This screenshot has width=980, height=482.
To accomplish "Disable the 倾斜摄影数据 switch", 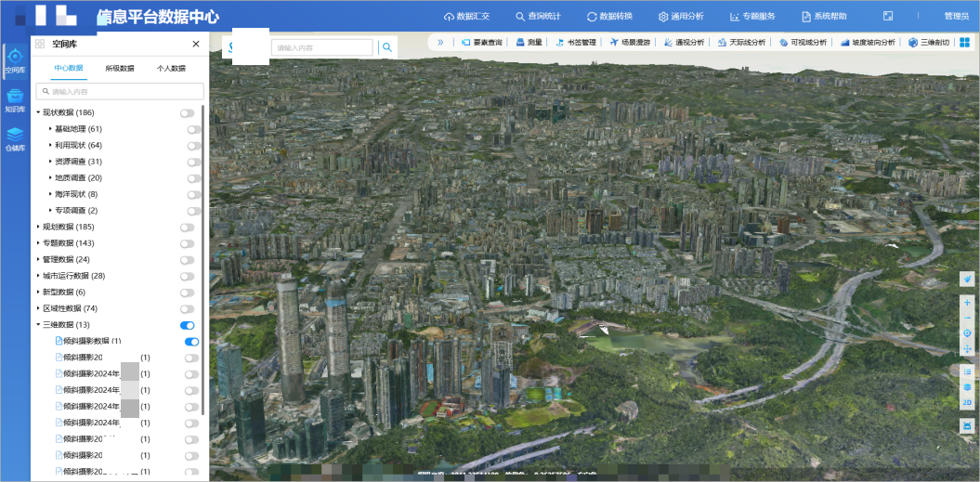I will pyautogui.click(x=192, y=342).
